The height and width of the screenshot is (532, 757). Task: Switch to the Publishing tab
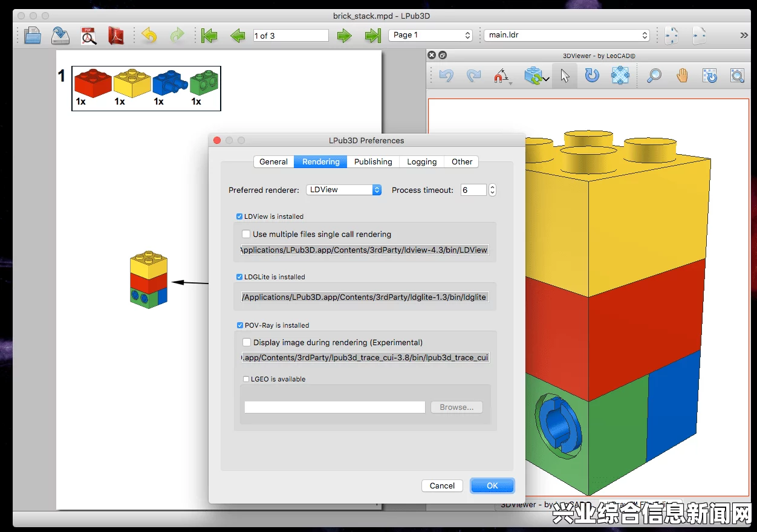(x=373, y=161)
